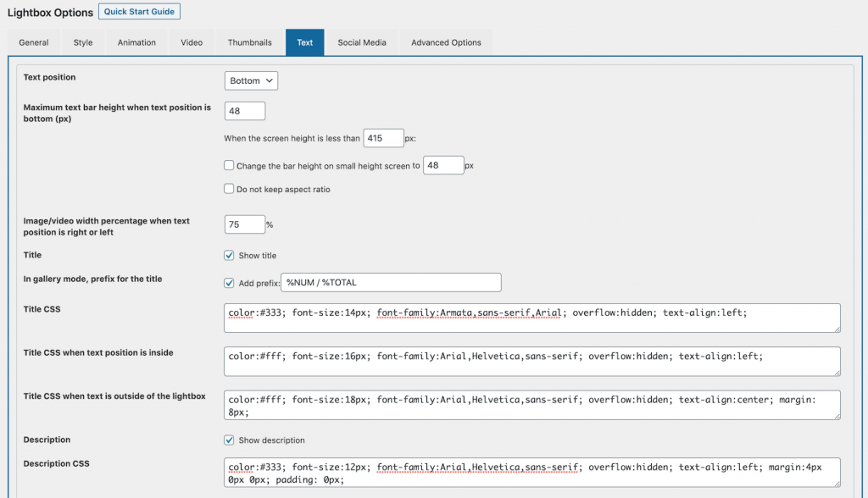Image resolution: width=868 pixels, height=498 pixels.
Task: Enable bar height change on small screens
Action: coord(229,165)
